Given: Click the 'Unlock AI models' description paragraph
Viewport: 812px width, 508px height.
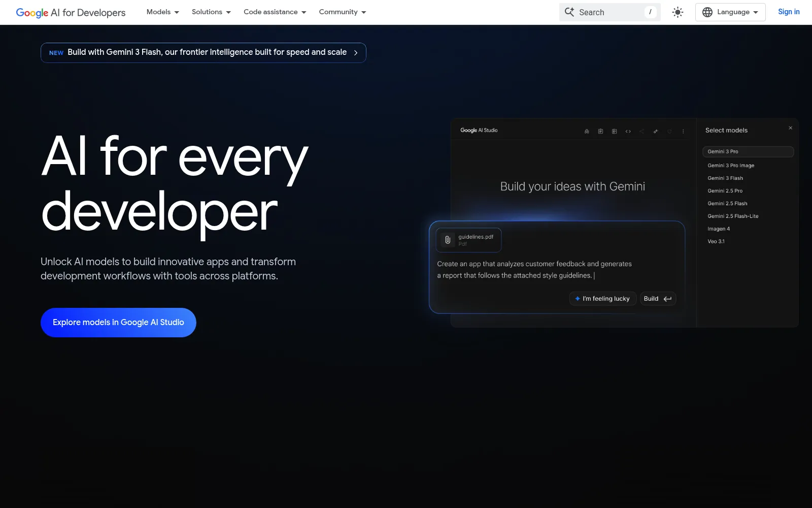Looking at the screenshot, I should tap(168, 269).
